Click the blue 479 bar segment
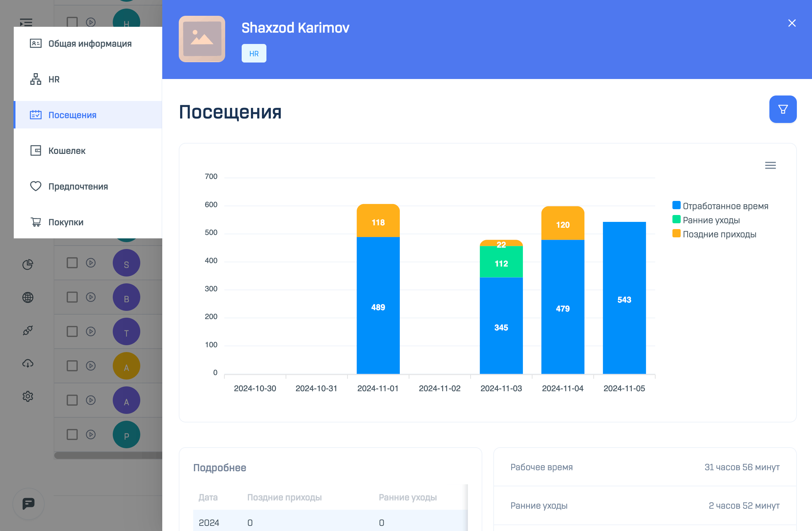 pyautogui.click(x=563, y=307)
